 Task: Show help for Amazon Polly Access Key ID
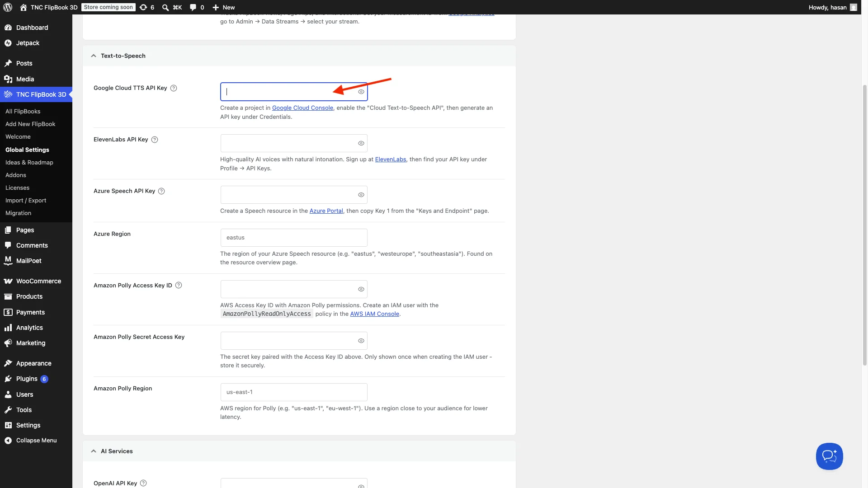[179, 285]
